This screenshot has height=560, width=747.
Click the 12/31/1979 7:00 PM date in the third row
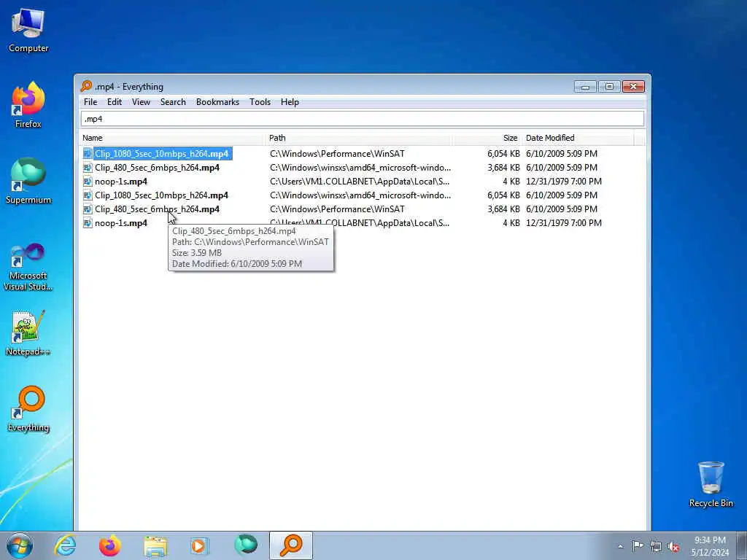564,182
